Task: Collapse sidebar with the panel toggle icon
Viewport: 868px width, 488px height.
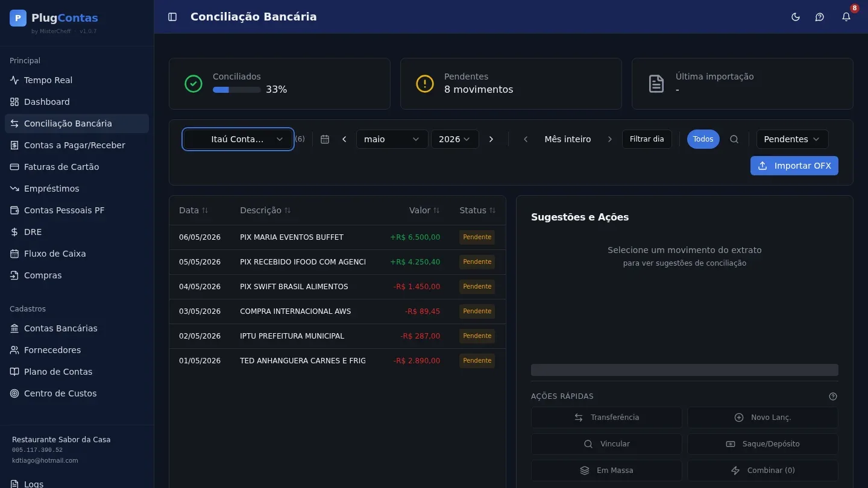Action: pyautogui.click(x=172, y=17)
